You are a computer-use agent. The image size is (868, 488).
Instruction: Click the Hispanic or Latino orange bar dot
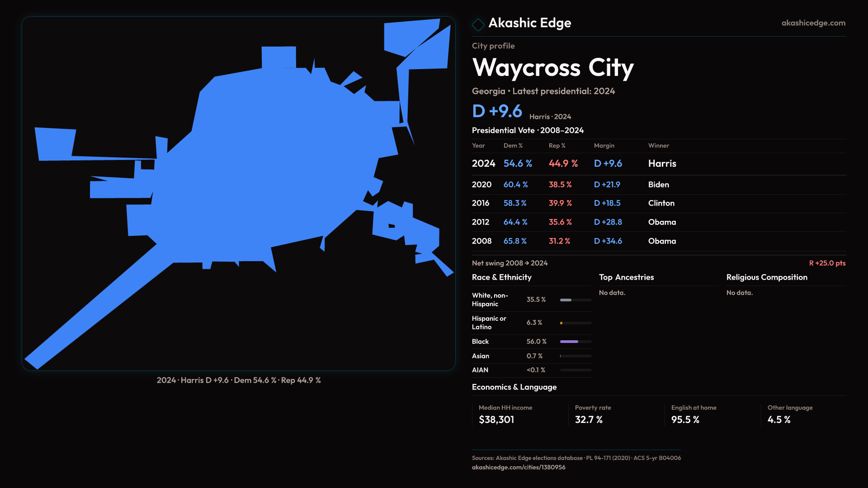click(x=561, y=323)
